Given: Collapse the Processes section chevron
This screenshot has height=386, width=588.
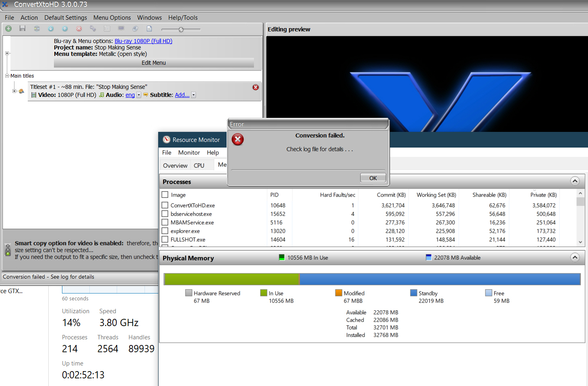Looking at the screenshot, I should [x=575, y=181].
